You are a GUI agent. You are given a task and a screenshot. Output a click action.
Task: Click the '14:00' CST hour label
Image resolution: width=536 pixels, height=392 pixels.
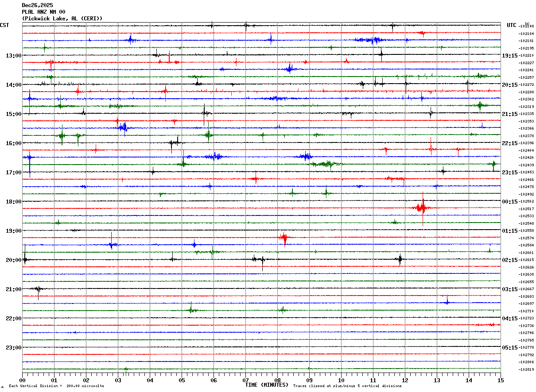[13, 85]
